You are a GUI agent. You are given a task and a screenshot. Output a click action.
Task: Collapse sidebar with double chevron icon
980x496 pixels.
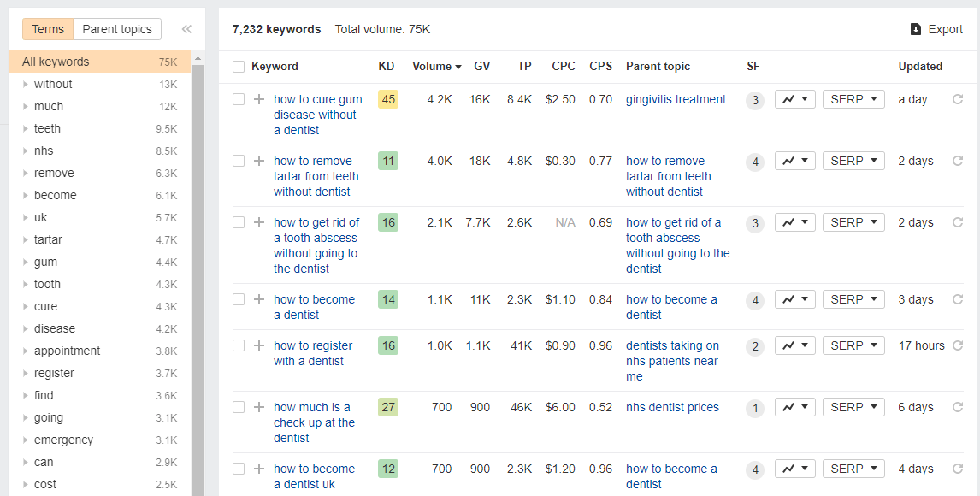pos(186,29)
